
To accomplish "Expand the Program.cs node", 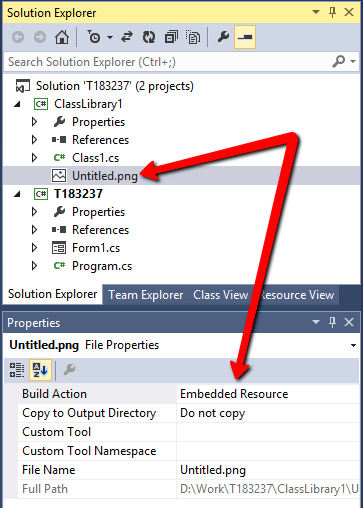I will pyautogui.click(x=34, y=266).
